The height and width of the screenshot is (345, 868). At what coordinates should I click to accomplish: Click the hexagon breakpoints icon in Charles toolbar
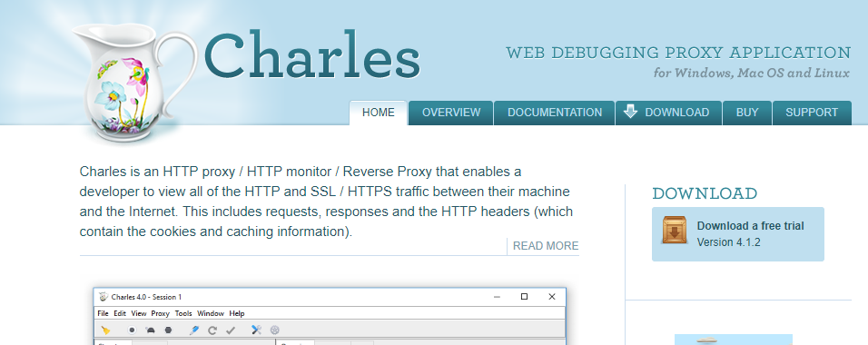click(x=168, y=330)
